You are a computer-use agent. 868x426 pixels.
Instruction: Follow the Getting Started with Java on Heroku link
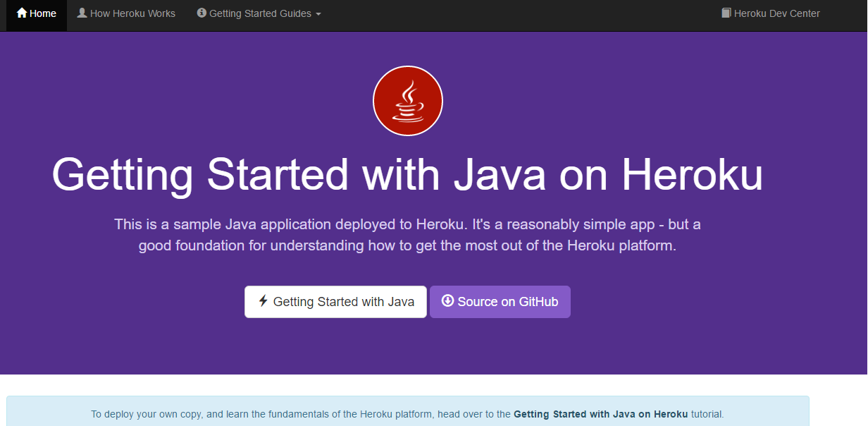pos(601,414)
